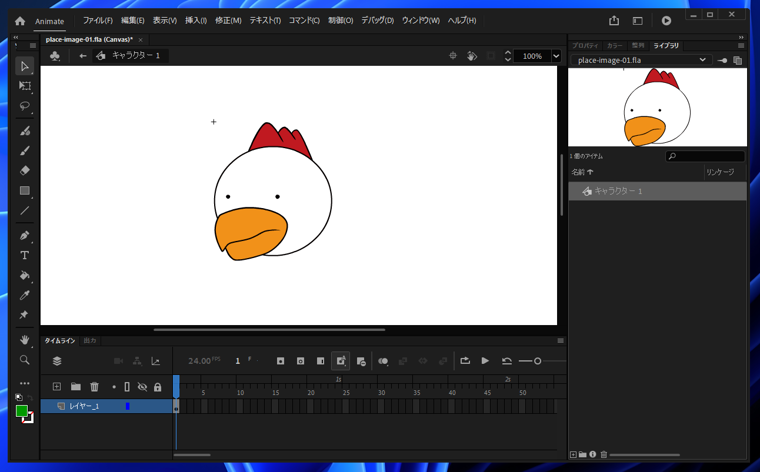Viewport: 760px width, 472px height.
Task: Choose the Hand tool
Action: [25, 340]
